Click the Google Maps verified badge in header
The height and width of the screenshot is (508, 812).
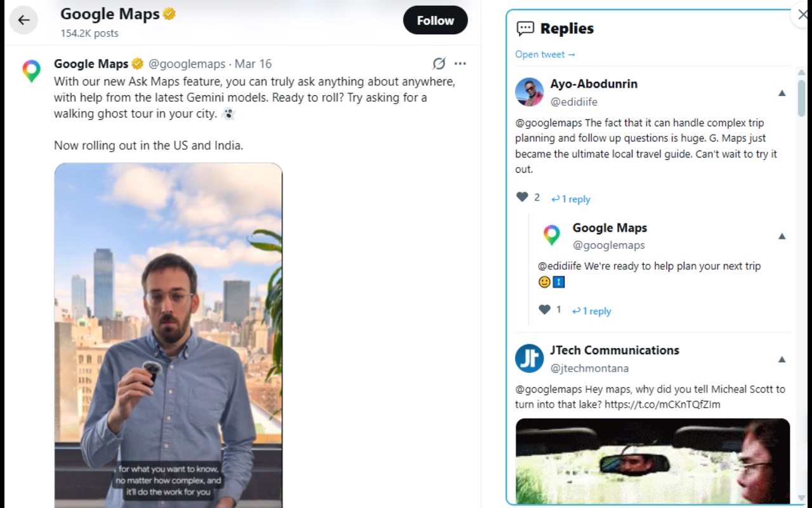coord(169,14)
